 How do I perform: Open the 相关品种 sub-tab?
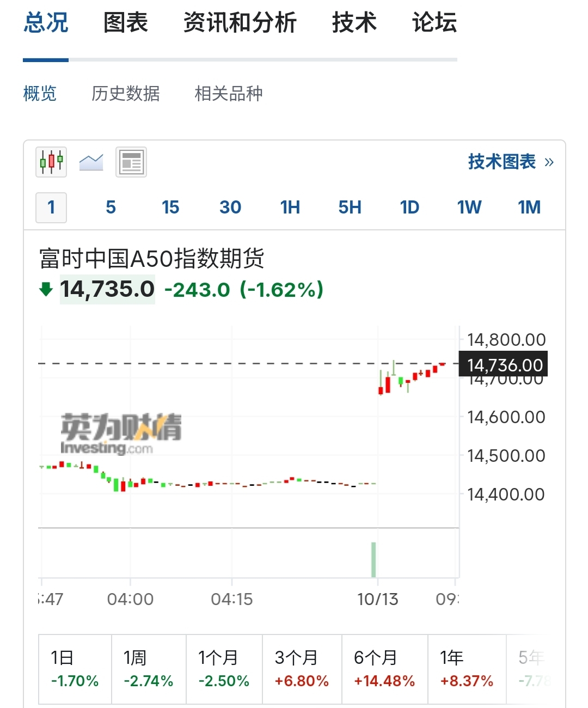click(x=229, y=94)
